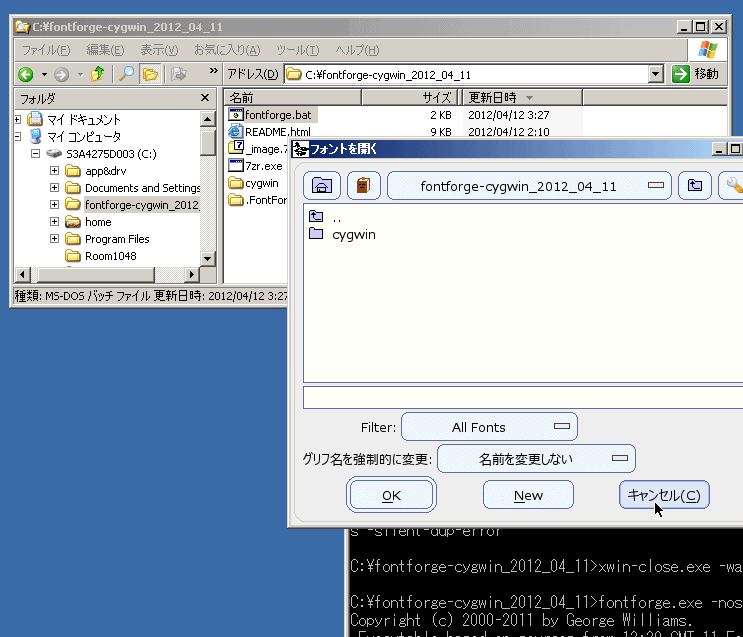Toggle Explorer Folders pane button
Image resolution: width=743 pixels, height=637 pixels.
tap(150, 74)
